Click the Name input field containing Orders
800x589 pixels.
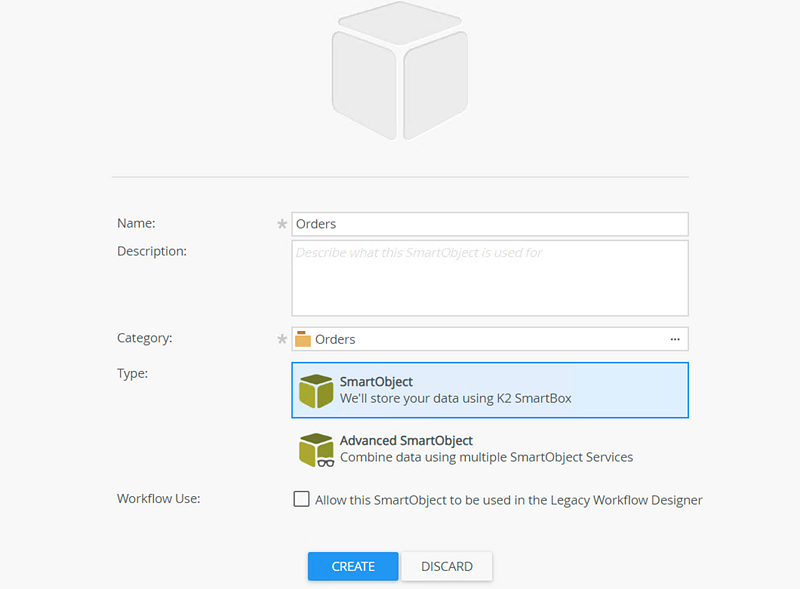point(490,224)
